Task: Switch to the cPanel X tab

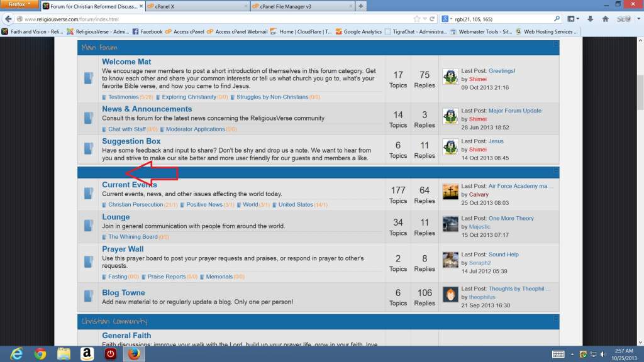Action: pos(197,6)
